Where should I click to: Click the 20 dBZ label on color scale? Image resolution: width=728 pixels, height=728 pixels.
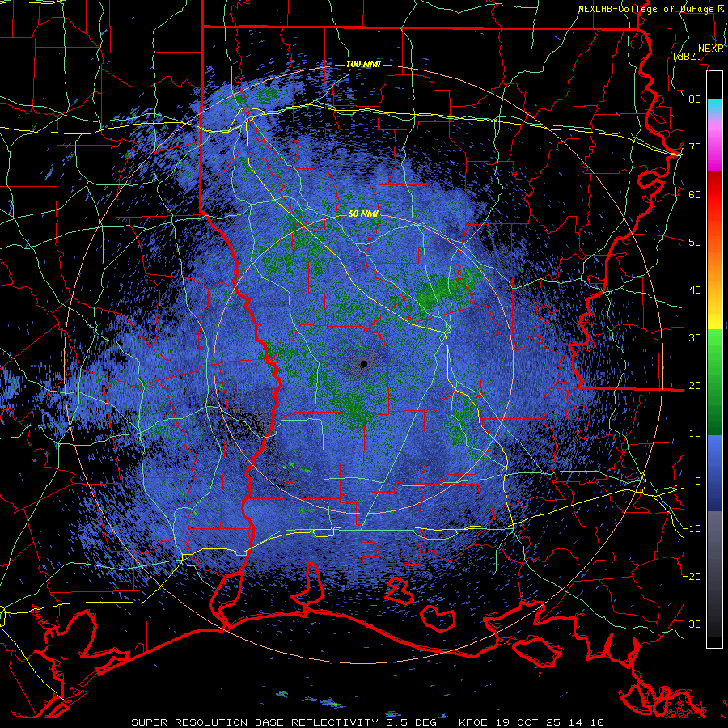pos(695,386)
